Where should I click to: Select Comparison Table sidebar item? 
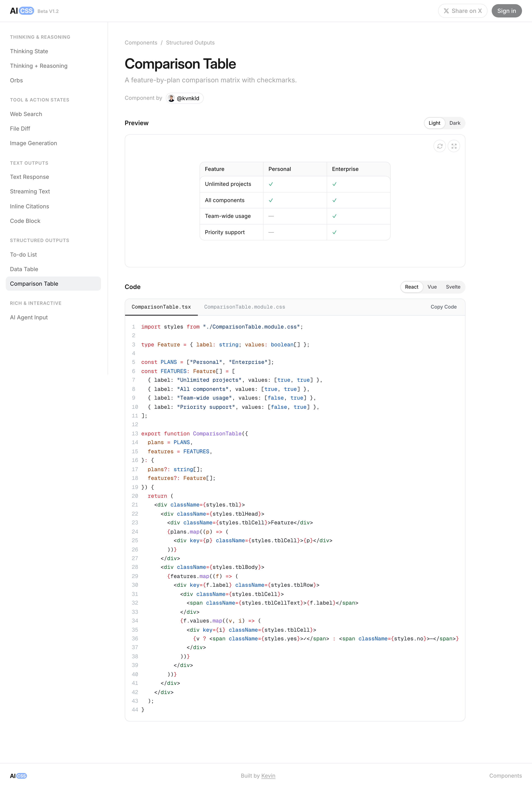click(53, 284)
